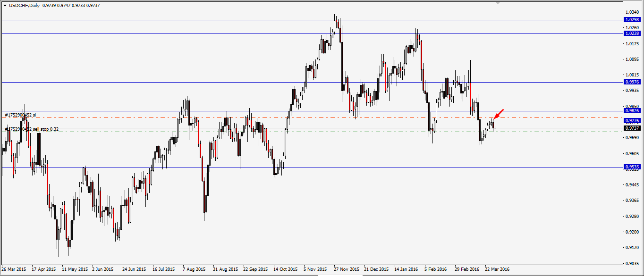Click the 0.9200 price scale label

(632, 232)
